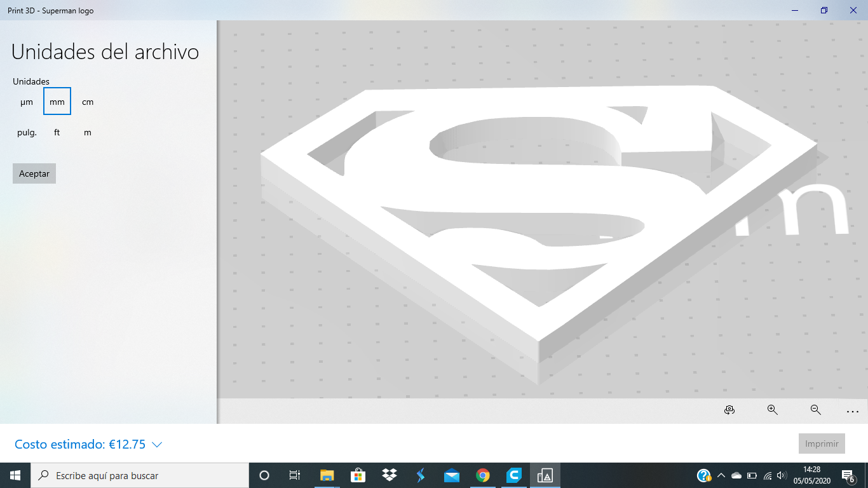Image resolution: width=868 pixels, height=488 pixels.
Task: Choose pulg. as file units
Action: click(27, 132)
